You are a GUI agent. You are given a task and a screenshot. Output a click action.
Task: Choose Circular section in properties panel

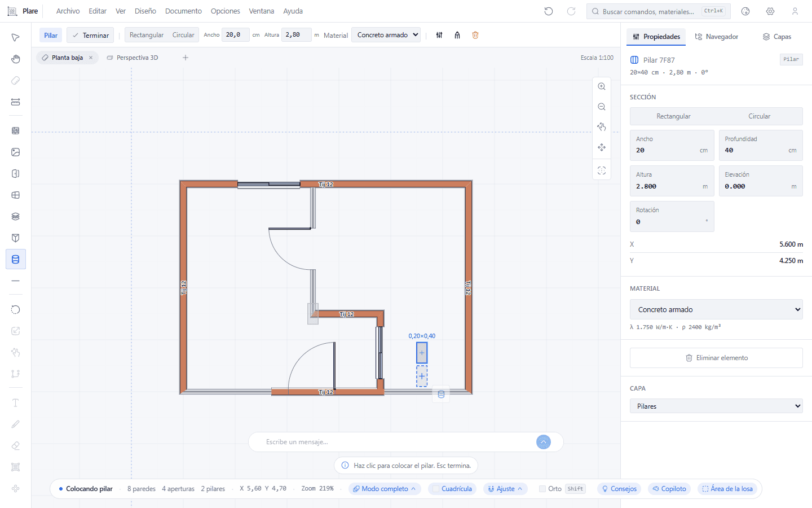tap(760, 116)
